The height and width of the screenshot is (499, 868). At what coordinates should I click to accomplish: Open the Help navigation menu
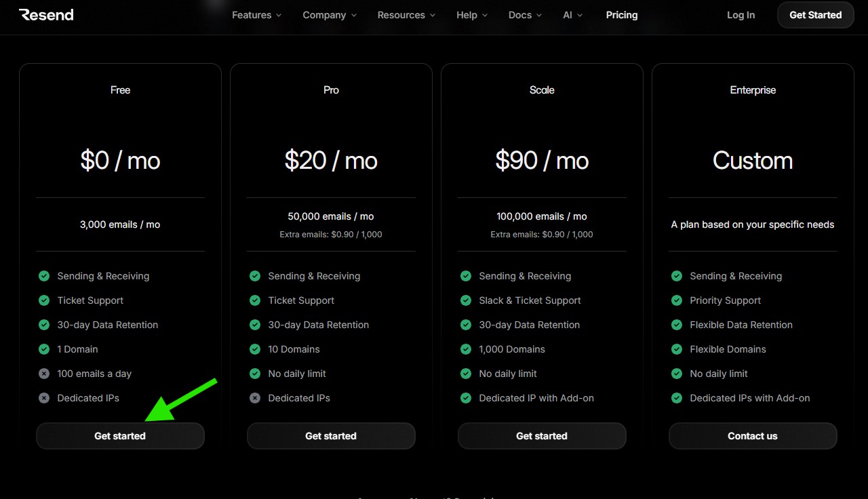[472, 15]
